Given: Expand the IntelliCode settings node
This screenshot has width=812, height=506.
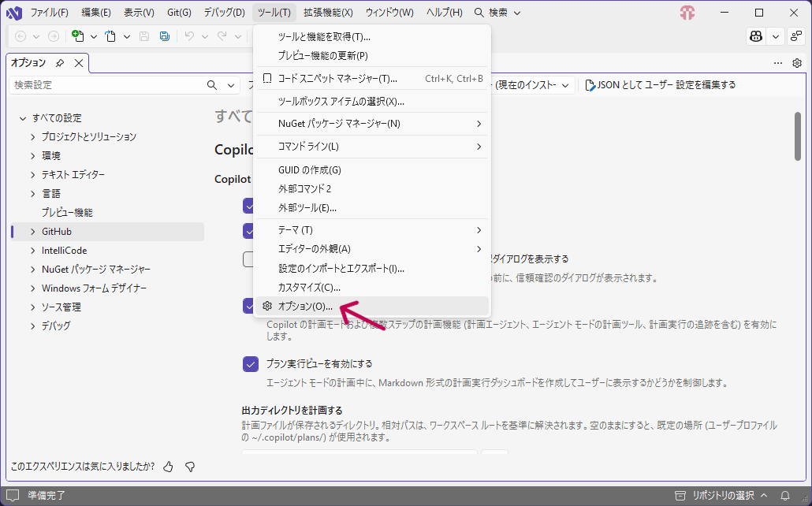Looking at the screenshot, I should coord(32,251).
